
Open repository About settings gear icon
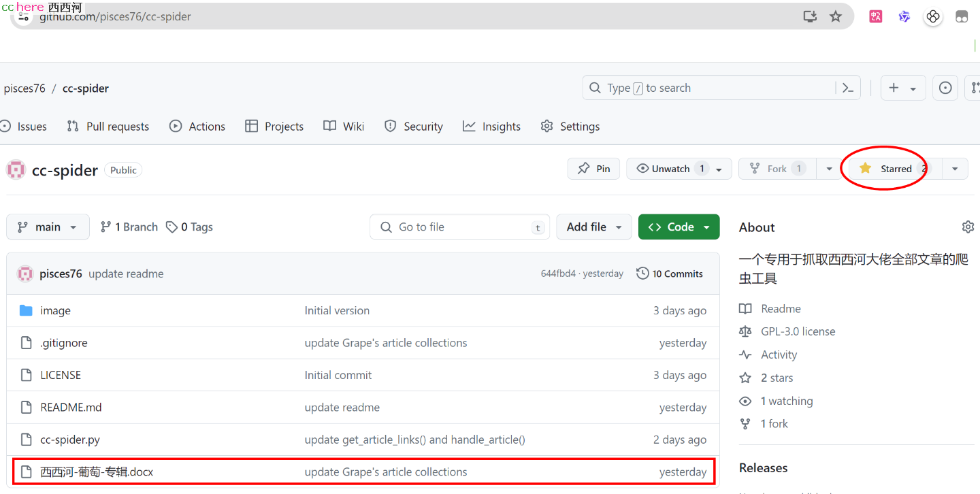968,227
